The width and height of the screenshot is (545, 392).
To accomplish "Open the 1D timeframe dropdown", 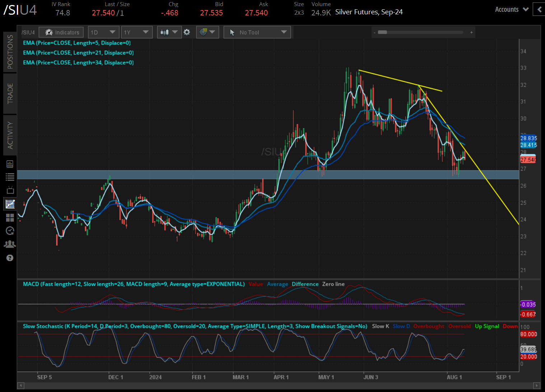I will pos(103,32).
